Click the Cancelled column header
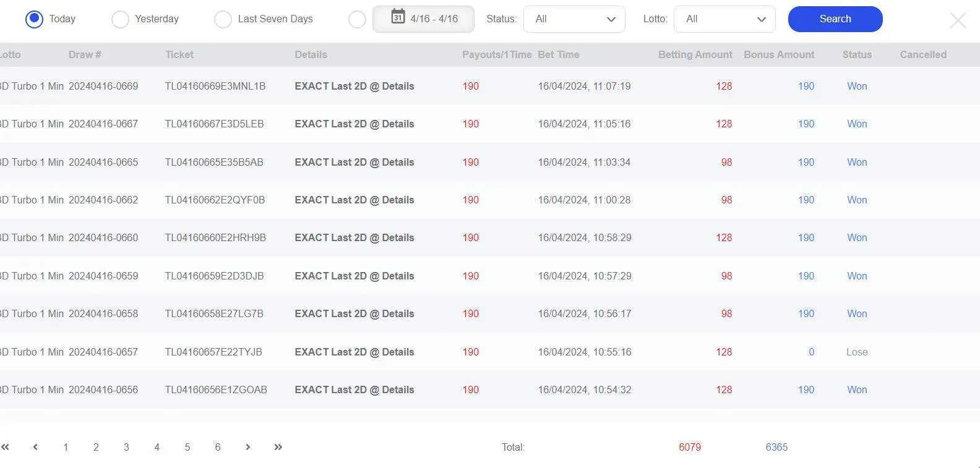Screen dimensions: 980x468 (923, 54)
